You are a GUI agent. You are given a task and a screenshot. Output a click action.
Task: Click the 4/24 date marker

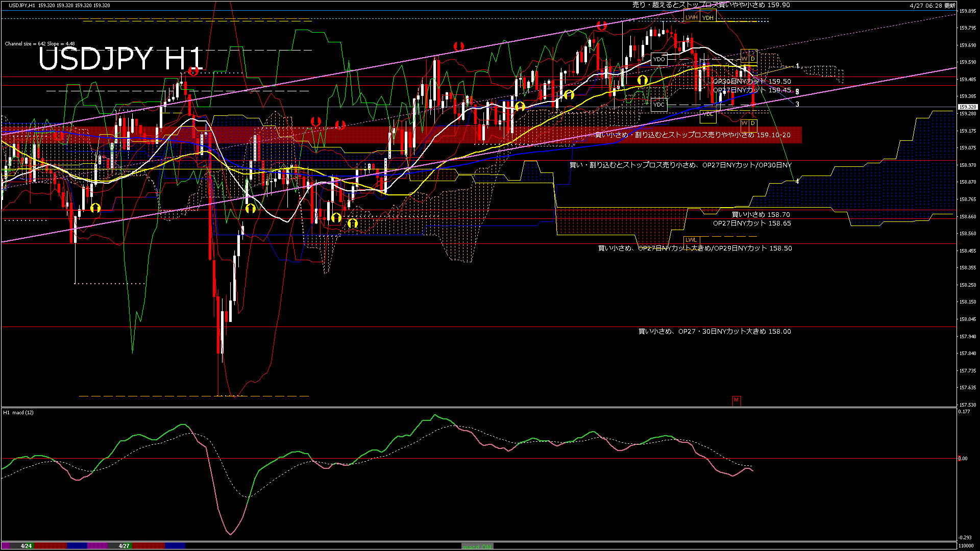[26, 546]
